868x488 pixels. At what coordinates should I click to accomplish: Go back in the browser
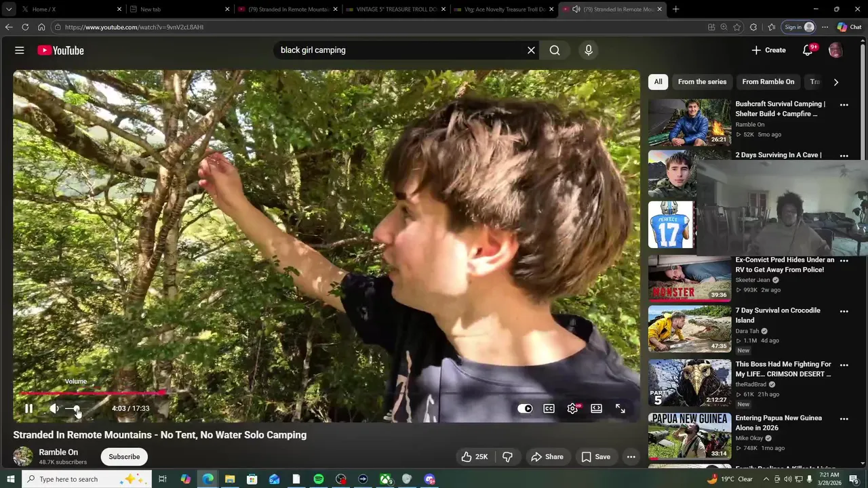tap(9, 27)
